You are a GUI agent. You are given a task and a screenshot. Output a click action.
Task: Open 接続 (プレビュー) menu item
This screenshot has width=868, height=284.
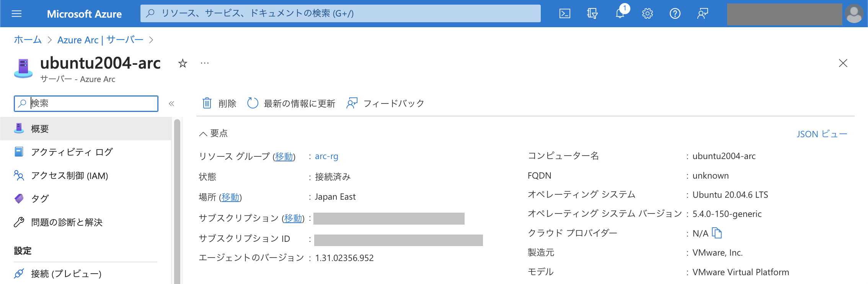pyautogui.click(x=86, y=274)
